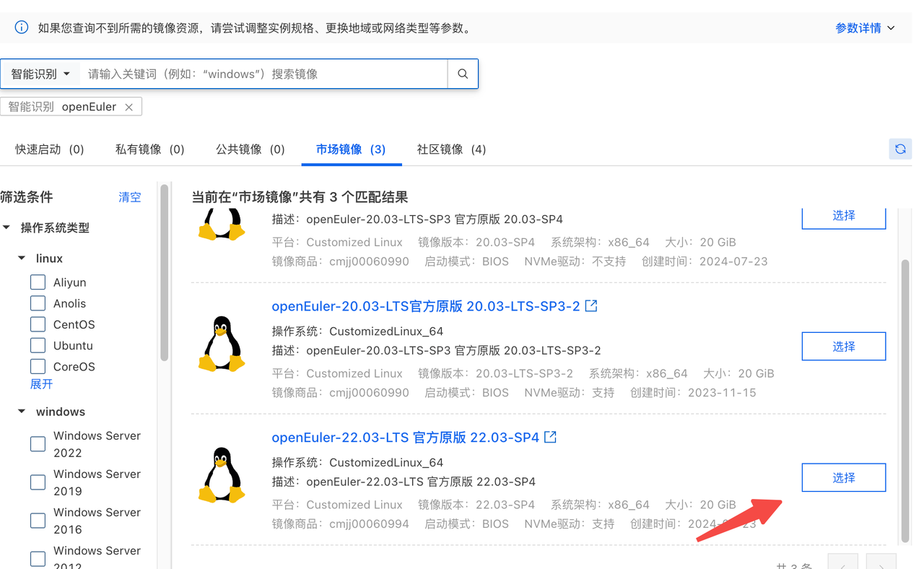This screenshot has width=924, height=569.
Task: Check the Anolis checkbox
Action: pyautogui.click(x=38, y=303)
